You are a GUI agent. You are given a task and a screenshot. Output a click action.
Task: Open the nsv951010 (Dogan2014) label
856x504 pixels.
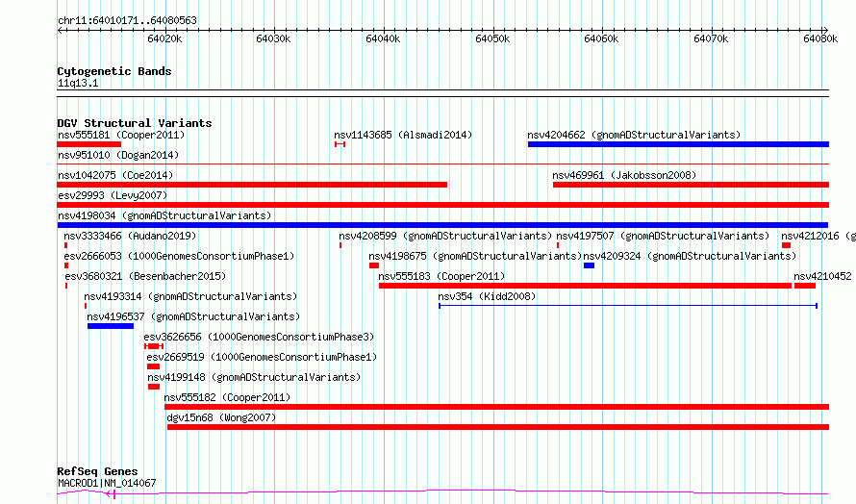(x=118, y=155)
